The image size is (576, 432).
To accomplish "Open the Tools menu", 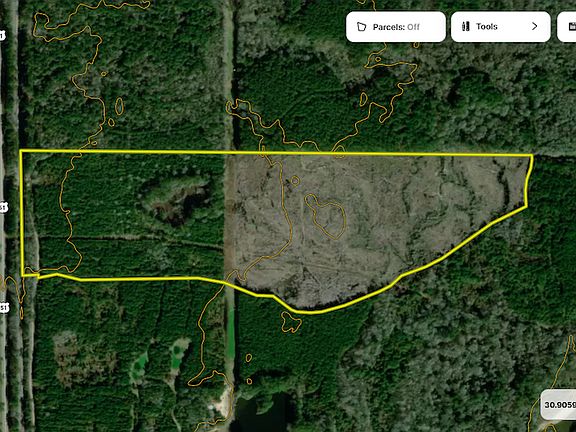I will pyautogui.click(x=500, y=27).
